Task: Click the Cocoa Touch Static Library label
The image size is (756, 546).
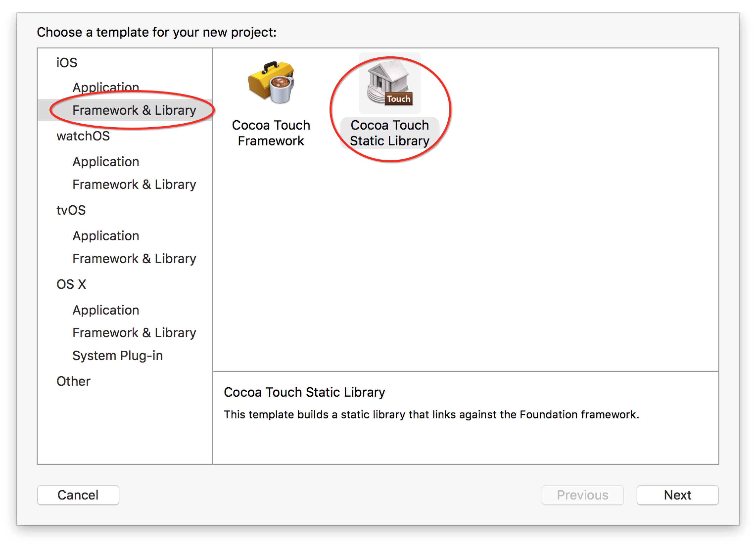Action: tap(389, 133)
